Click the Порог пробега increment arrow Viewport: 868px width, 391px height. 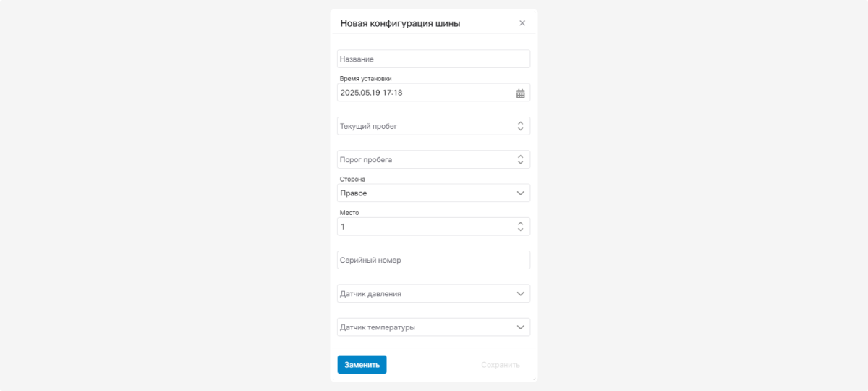[520, 156]
